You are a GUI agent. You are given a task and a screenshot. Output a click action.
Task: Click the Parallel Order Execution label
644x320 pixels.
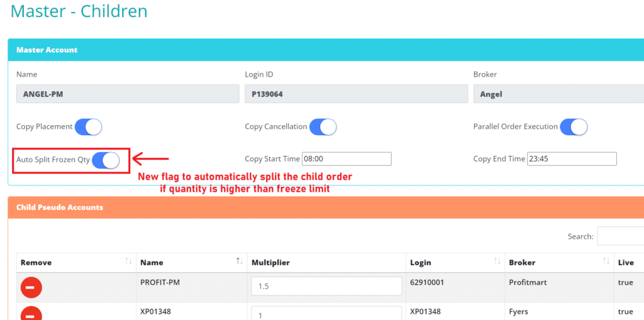tap(516, 126)
